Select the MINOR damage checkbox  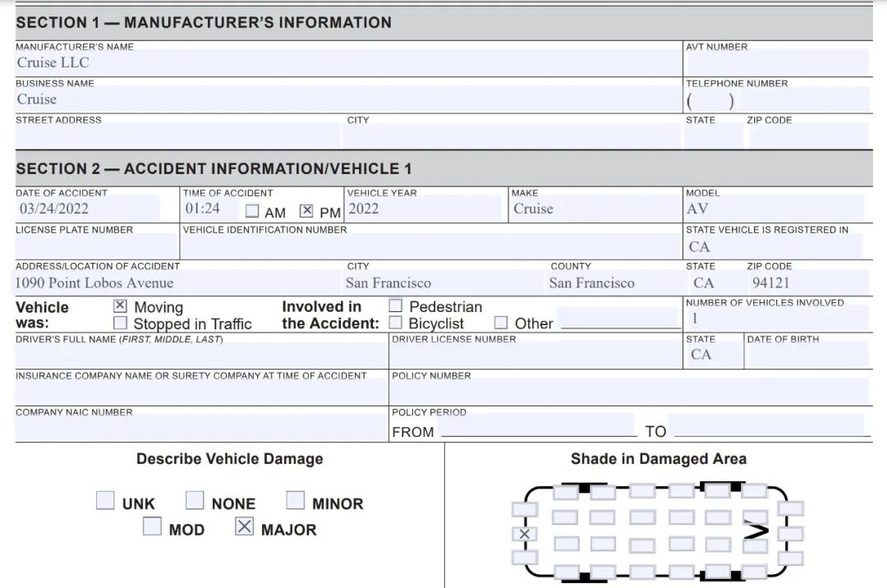coord(296,500)
